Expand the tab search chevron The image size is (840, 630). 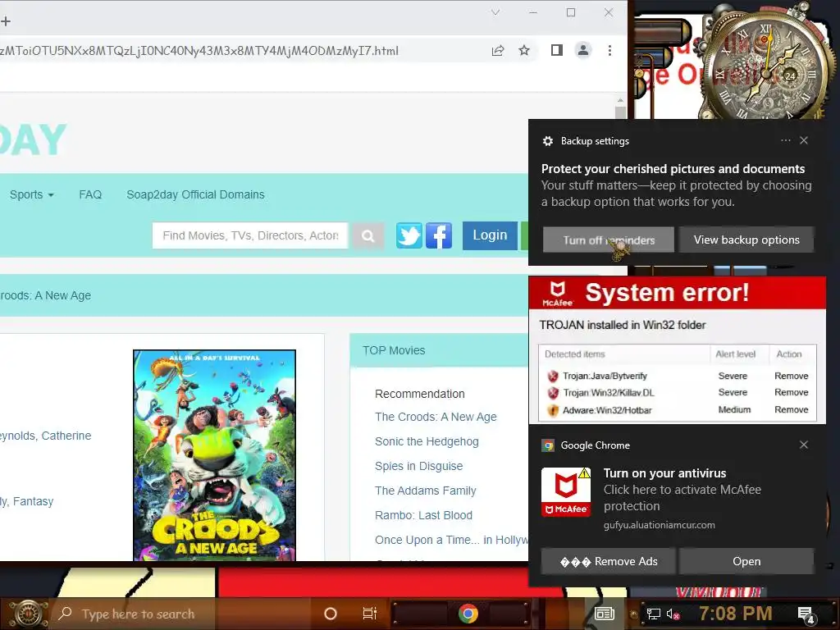495,12
